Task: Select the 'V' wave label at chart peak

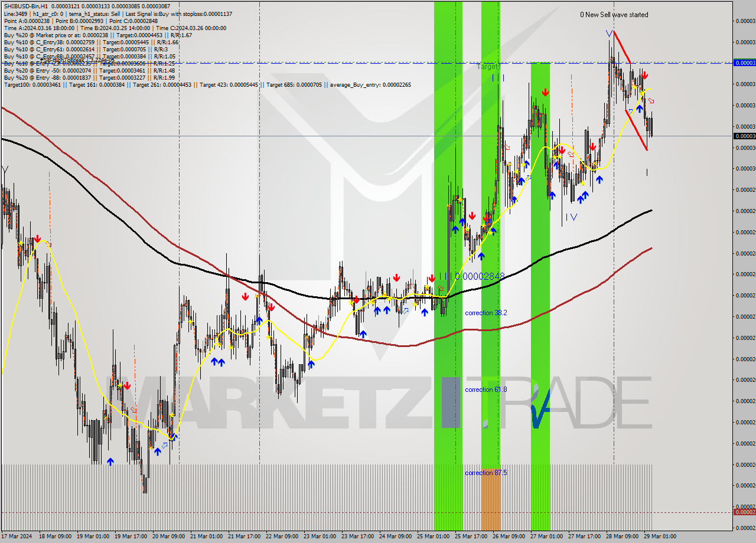Action: pos(608,34)
